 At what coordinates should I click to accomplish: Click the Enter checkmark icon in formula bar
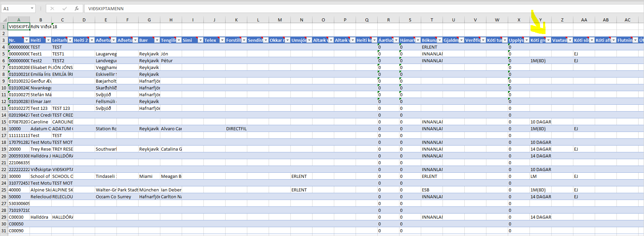click(65, 9)
